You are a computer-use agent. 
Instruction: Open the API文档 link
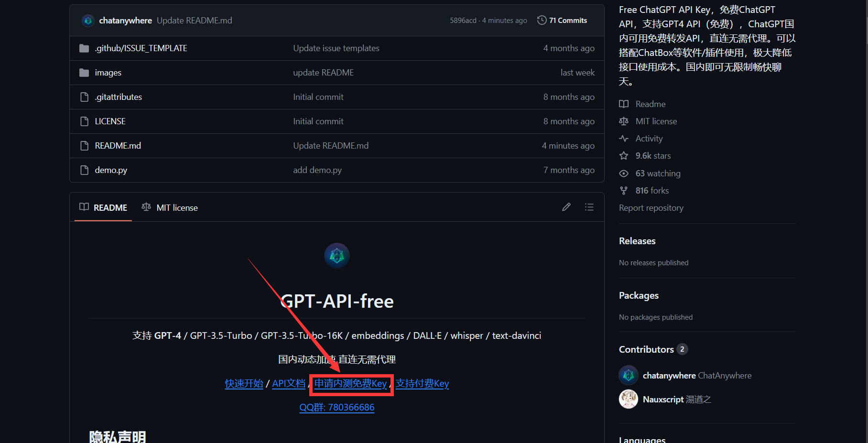point(289,384)
